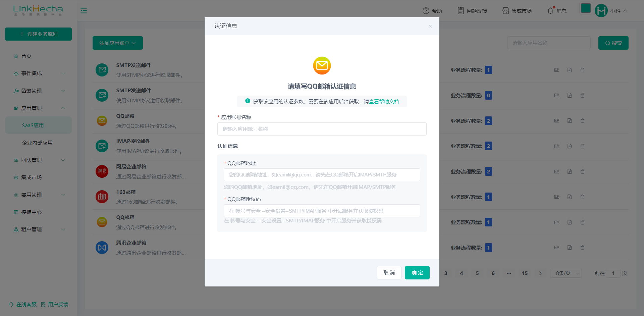Open 在线客服 link
This screenshot has width=644, height=316.
tap(23, 305)
